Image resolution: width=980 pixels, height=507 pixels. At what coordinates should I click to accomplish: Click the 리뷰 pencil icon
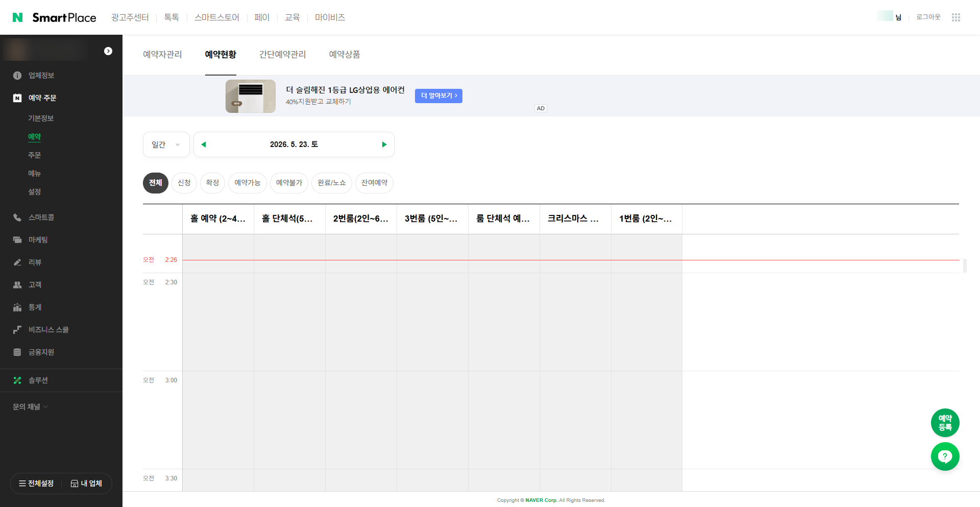click(x=17, y=262)
